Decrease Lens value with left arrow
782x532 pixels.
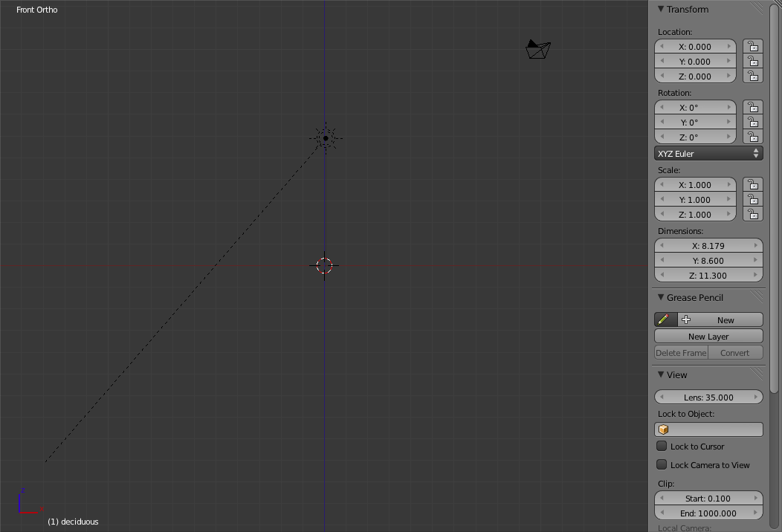[662, 397]
